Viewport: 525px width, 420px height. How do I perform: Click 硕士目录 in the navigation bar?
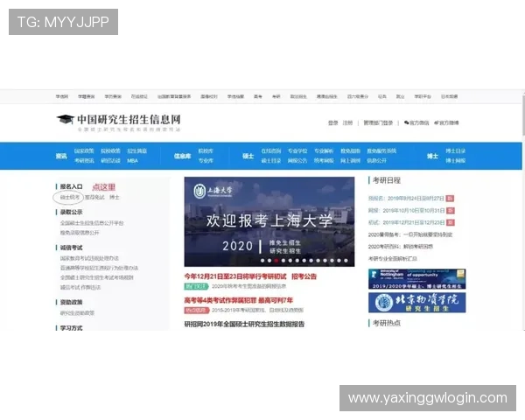[271, 161]
